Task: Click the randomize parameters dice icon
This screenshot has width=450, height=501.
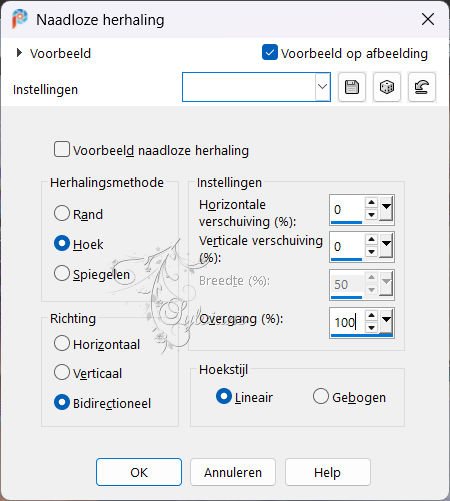Action: point(387,87)
